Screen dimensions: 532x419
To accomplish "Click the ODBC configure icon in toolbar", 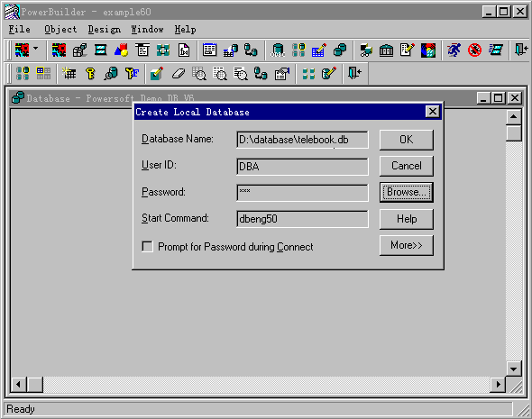I will (x=278, y=50).
